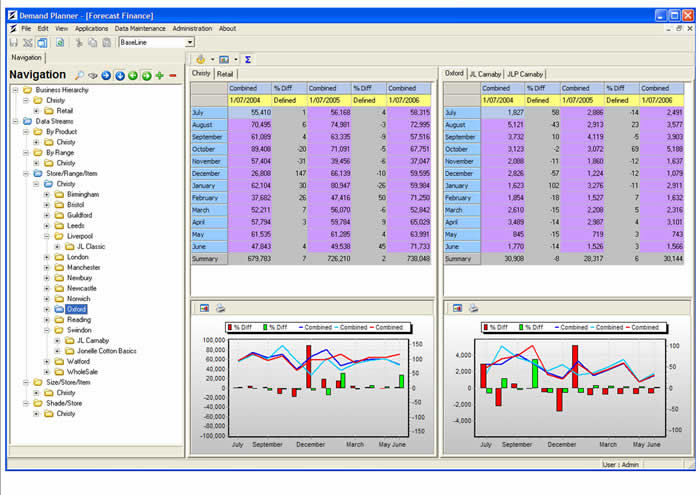Select the By Range tree folder
The width and height of the screenshot is (700, 495).
tap(60, 152)
